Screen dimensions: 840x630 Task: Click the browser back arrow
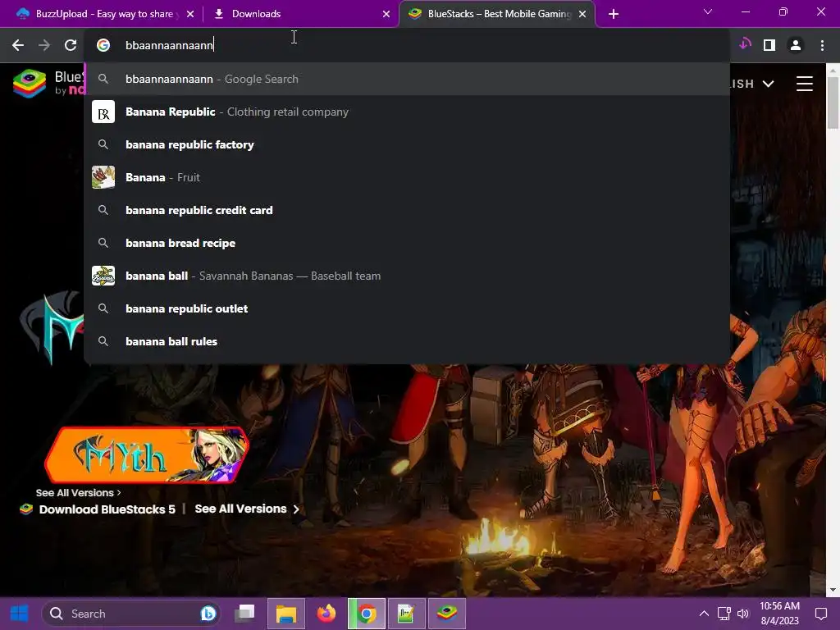pyautogui.click(x=18, y=45)
